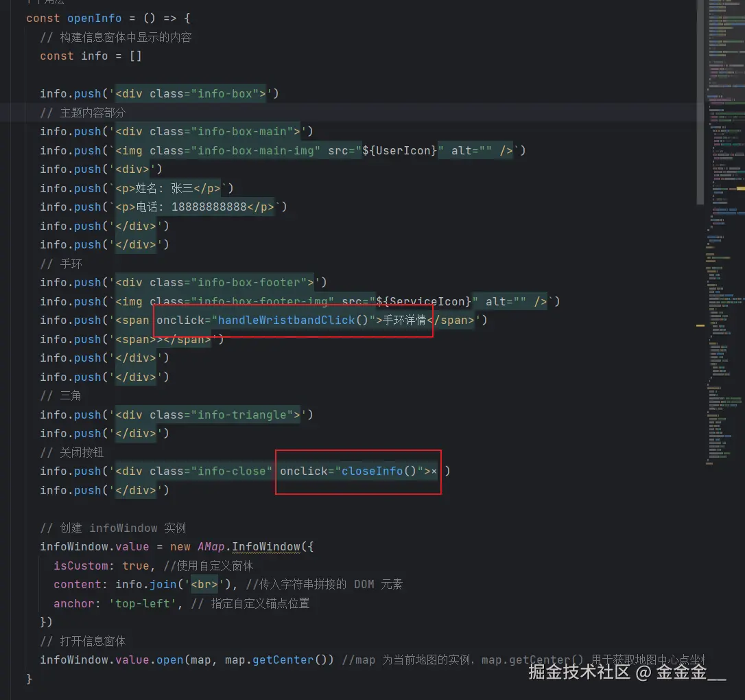Click the "closeInfo()" onclick handler text
This screenshot has width=745, height=700.
coord(378,471)
